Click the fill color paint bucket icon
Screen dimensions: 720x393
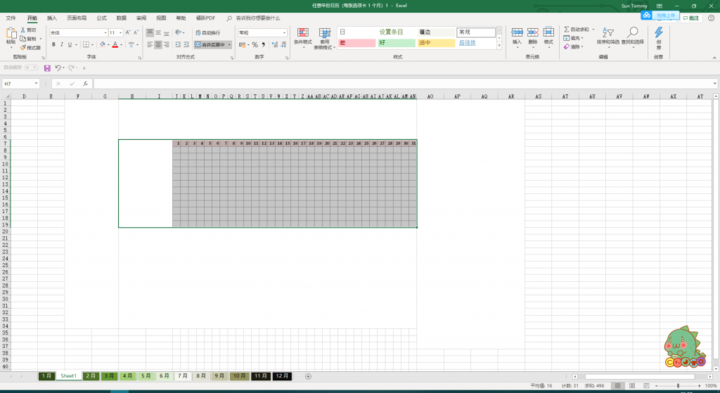102,45
